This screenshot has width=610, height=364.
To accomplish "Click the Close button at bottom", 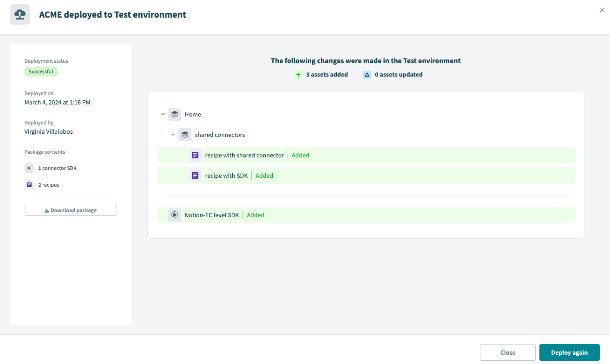I will [508, 352].
